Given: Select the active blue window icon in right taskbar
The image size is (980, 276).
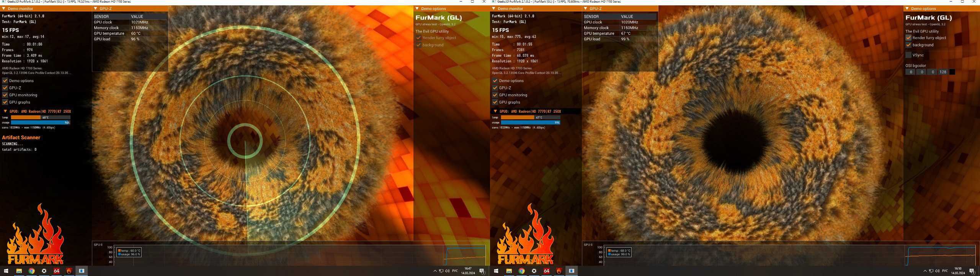Looking at the screenshot, I should point(572,271).
